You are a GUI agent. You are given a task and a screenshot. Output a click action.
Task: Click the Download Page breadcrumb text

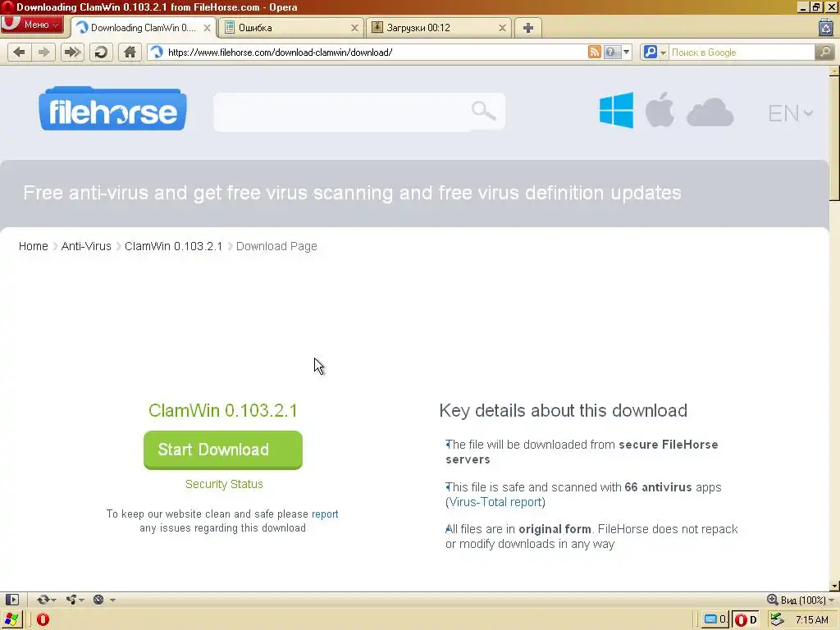[x=276, y=246]
